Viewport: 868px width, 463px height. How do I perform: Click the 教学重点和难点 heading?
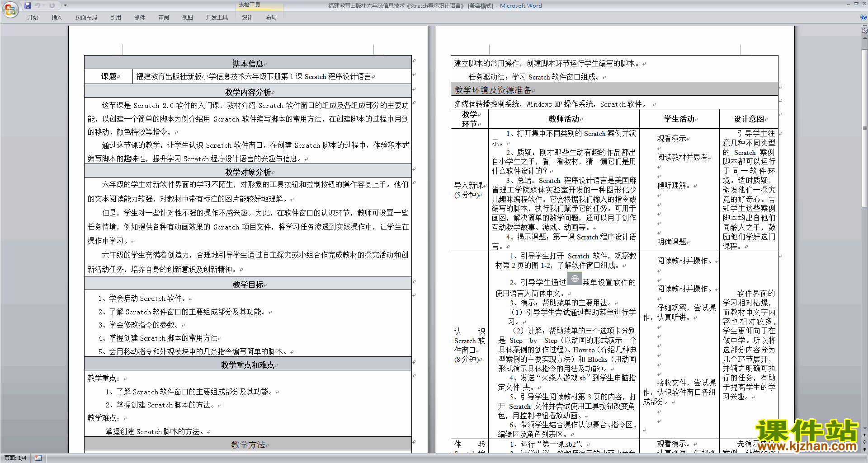coord(248,365)
